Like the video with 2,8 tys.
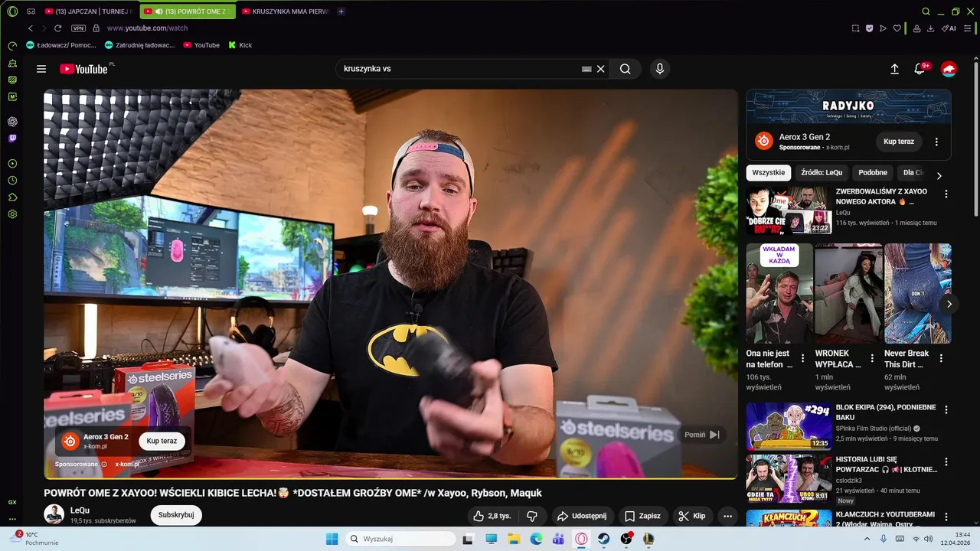The image size is (980, 551). point(492,516)
